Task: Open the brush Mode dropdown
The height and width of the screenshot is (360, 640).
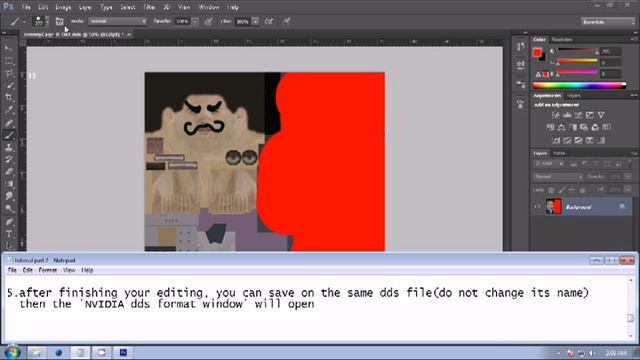Action: [118, 21]
